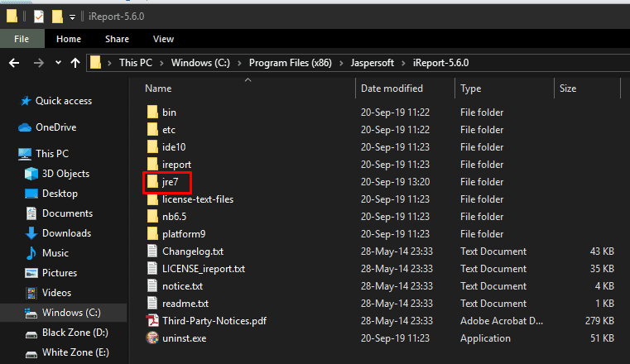Click the ireport folder icon
Viewport: 630px width, 364px height.
pos(152,165)
